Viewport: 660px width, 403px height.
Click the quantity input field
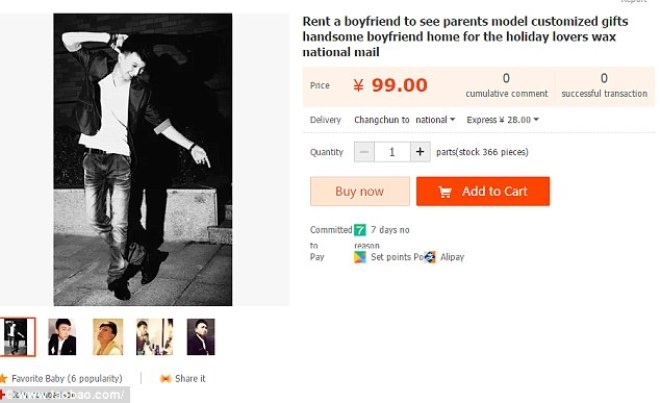[392, 152]
